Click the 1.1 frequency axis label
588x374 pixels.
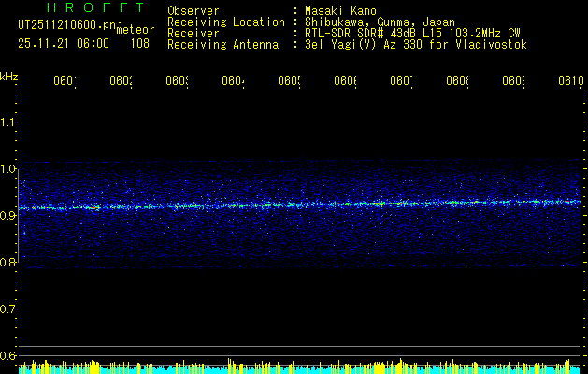7,122
